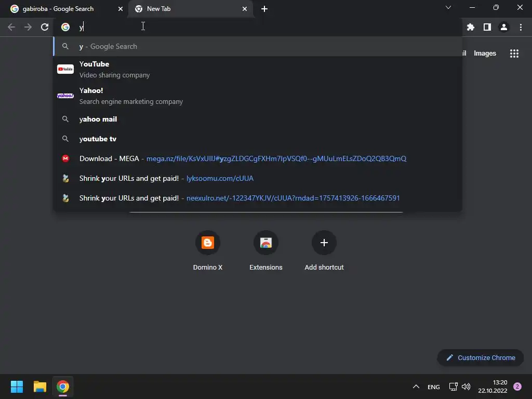532x399 pixels.
Task: Open the neexulro.net suggestion link
Action: click(x=258, y=198)
